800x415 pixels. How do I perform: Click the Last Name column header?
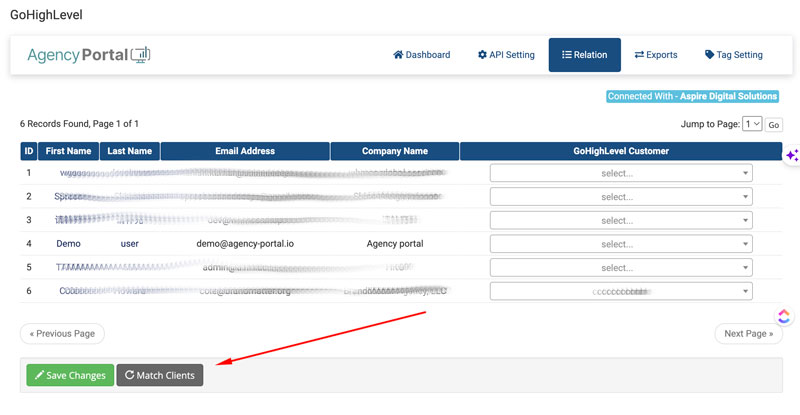[130, 151]
